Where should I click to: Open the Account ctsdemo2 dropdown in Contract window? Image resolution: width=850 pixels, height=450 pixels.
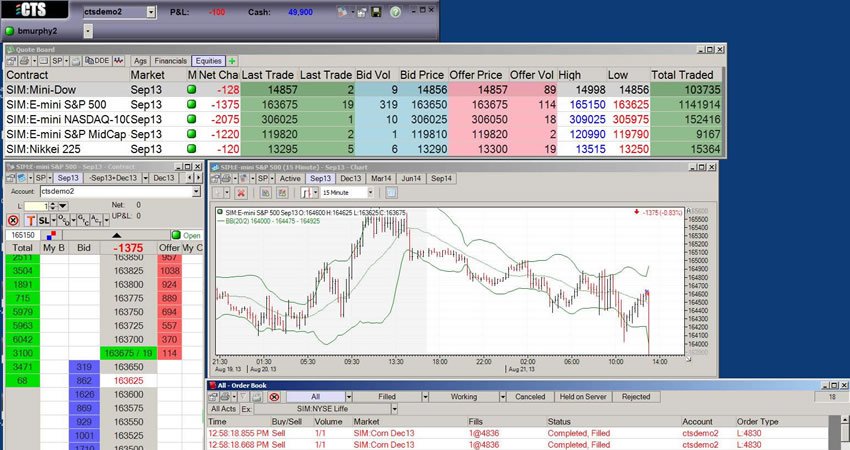point(196,191)
